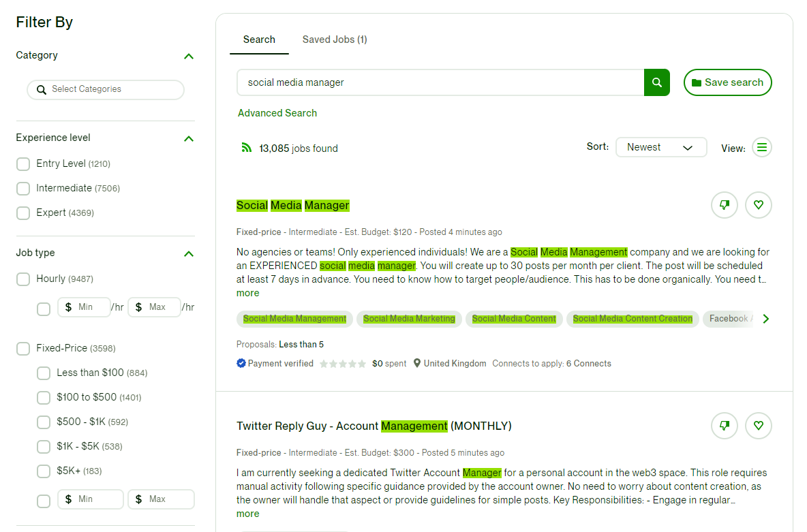Change the results View layout icon
The width and height of the screenshot is (807, 532).
point(762,146)
